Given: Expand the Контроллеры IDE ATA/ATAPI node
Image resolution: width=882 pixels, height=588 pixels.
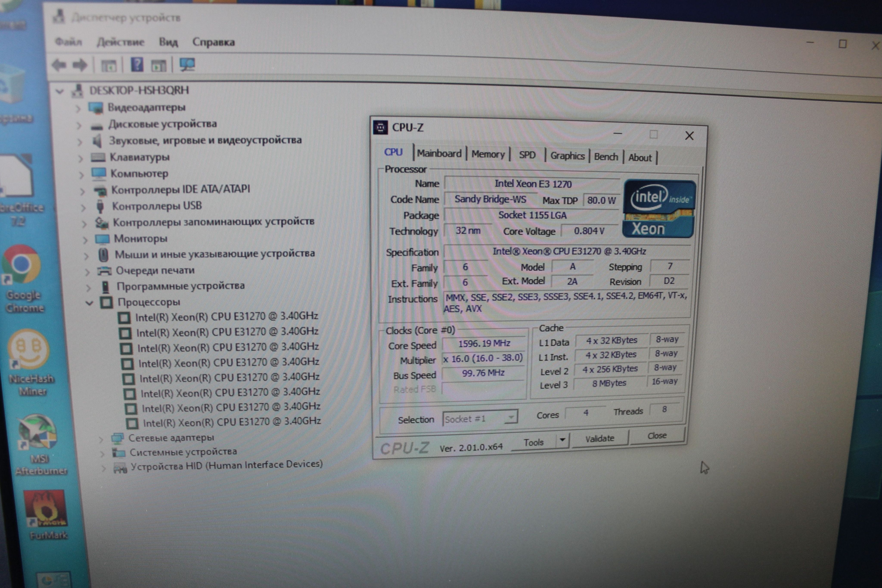Looking at the screenshot, I should pos(82,191).
